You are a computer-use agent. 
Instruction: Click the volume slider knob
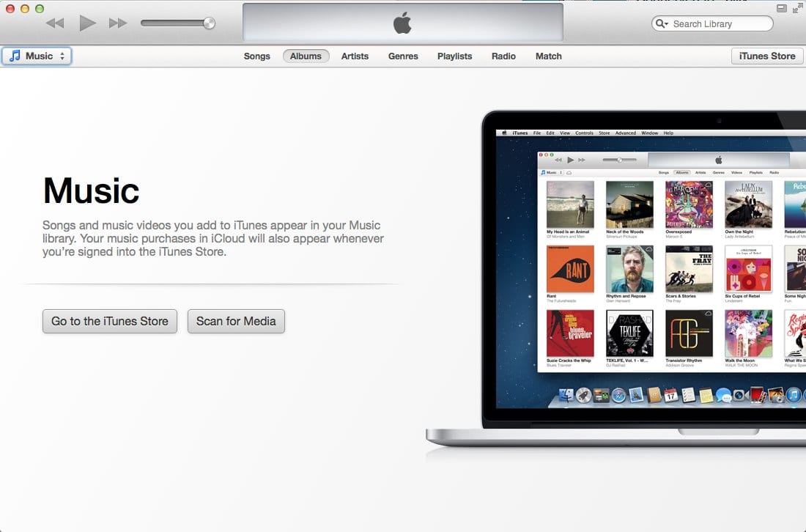209,23
